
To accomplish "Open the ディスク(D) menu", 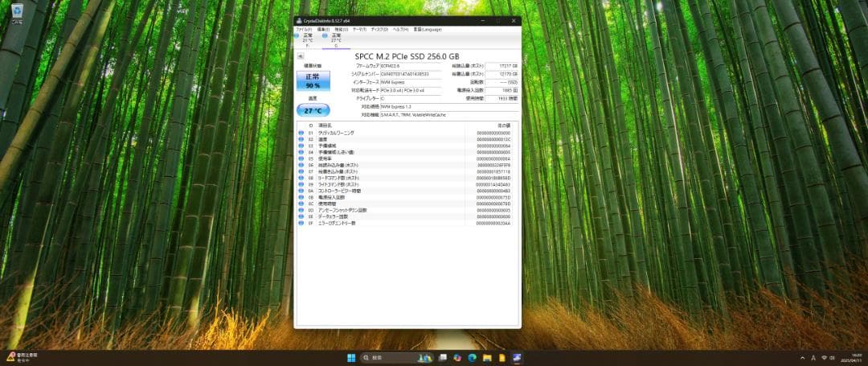I will [379, 29].
